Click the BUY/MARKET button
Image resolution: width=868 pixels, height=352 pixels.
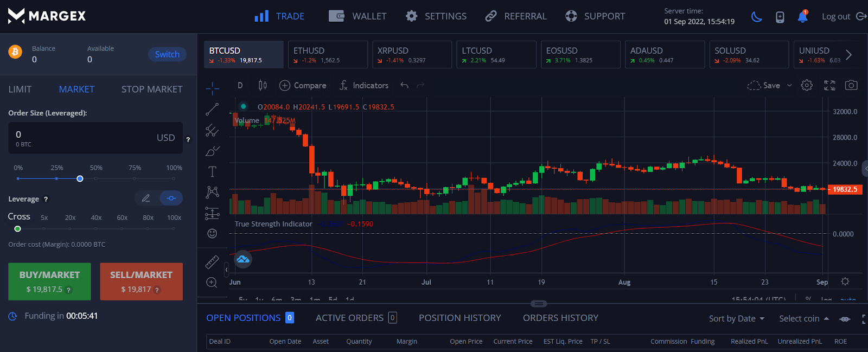49,281
